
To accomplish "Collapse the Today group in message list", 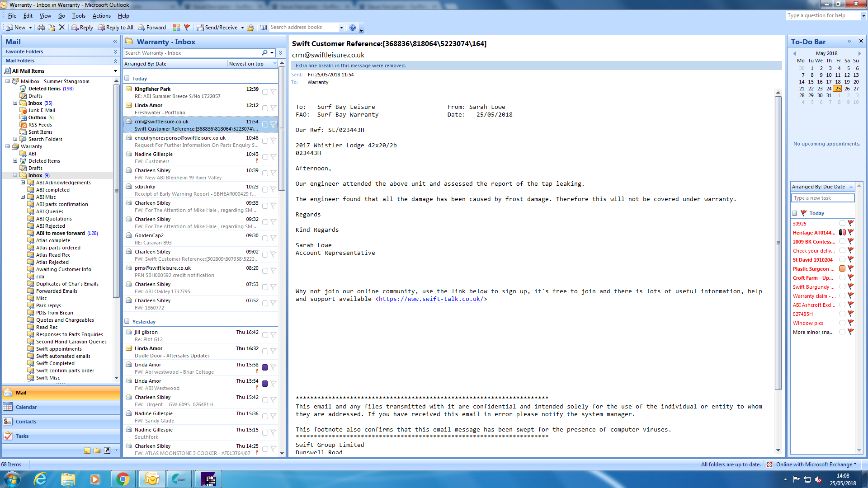I will pyautogui.click(x=127, y=79).
